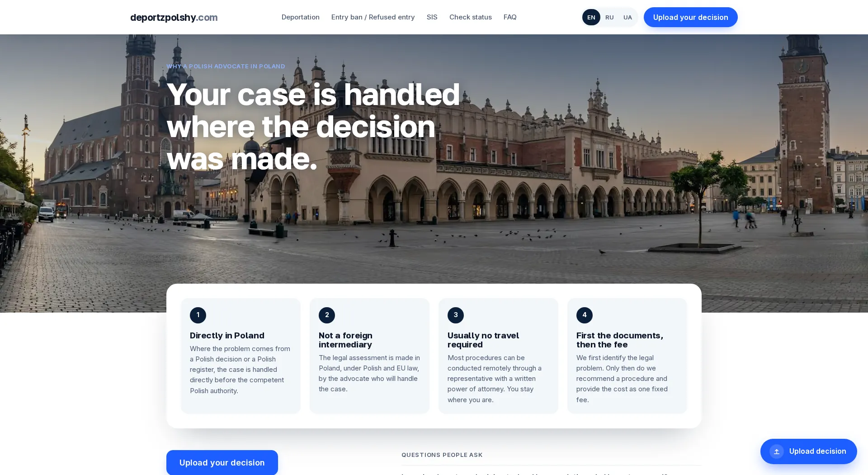Image resolution: width=868 pixels, height=475 pixels.
Task: Select the 'Usually no travel required' heading
Action: 483,340
